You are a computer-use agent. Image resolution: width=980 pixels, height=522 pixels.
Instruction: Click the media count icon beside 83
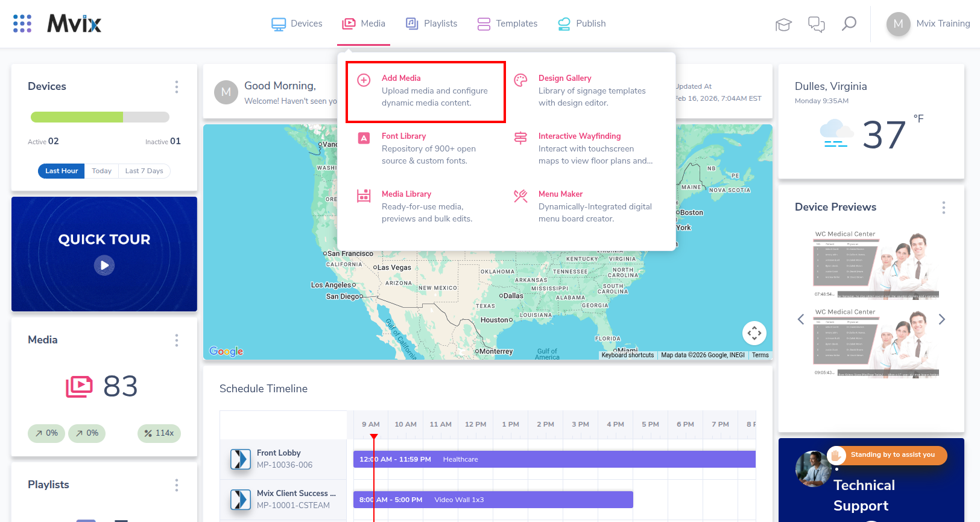click(x=79, y=386)
